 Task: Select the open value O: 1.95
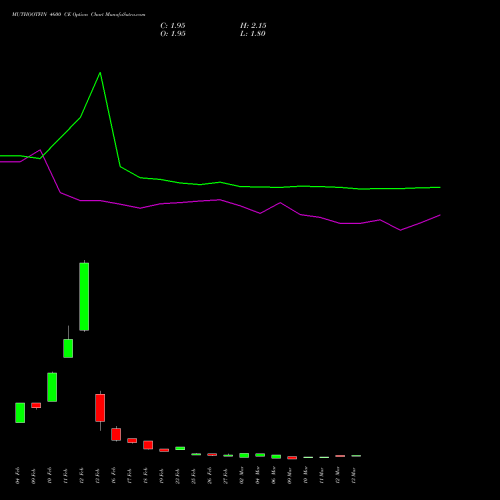tap(173, 34)
